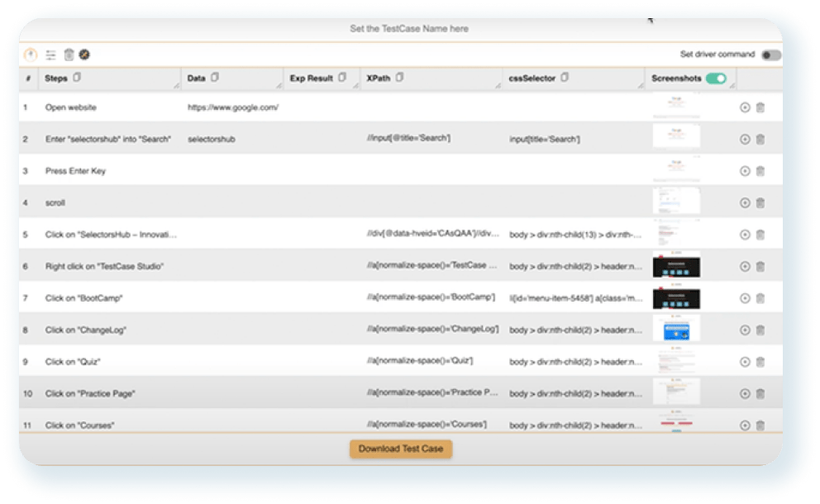Image resolution: width=820 pixels, height=504 pixels.
Task: Open the screenshot thumbnail for step 8
Action: coord(676,329)
